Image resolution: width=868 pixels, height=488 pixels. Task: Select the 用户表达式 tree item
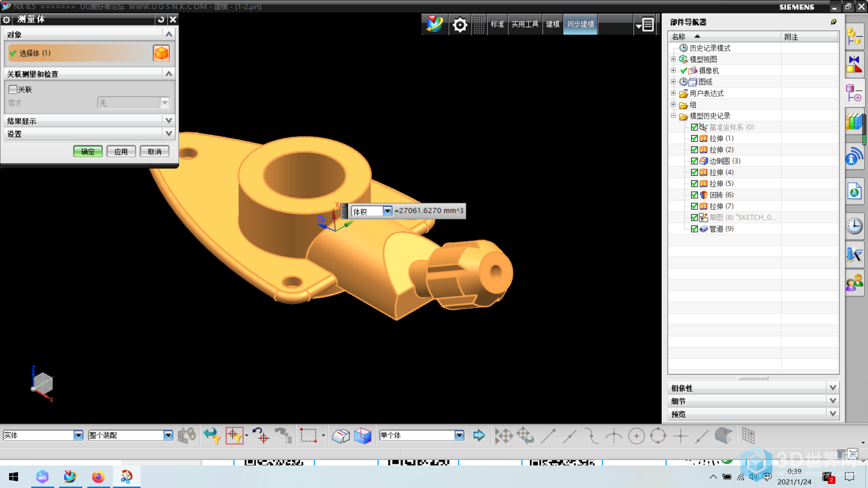(706, 93)
